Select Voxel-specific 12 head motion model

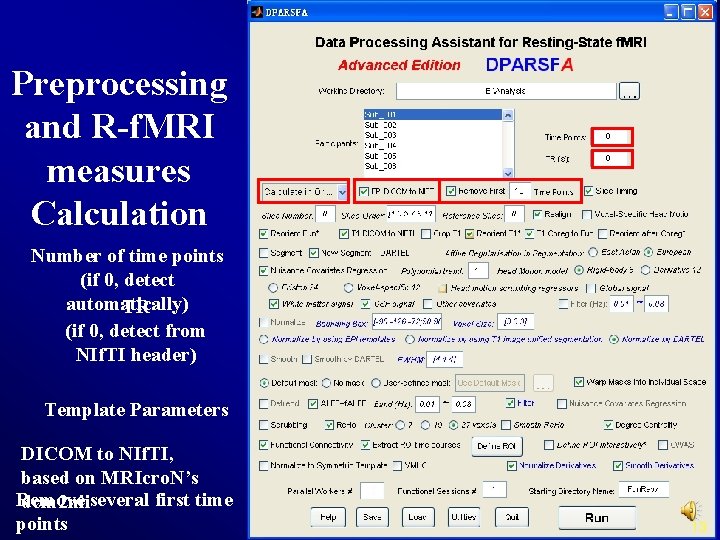click(348, 288)
